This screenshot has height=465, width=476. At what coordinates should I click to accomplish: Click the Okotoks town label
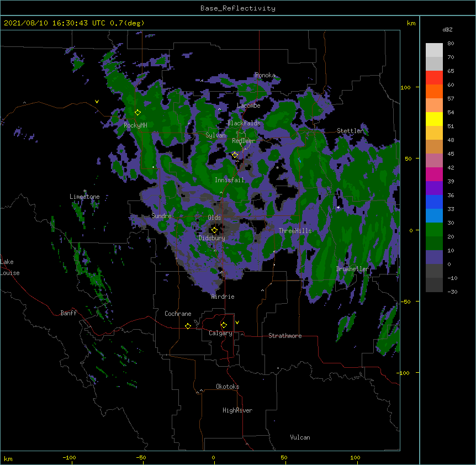(x=228, y=387)
